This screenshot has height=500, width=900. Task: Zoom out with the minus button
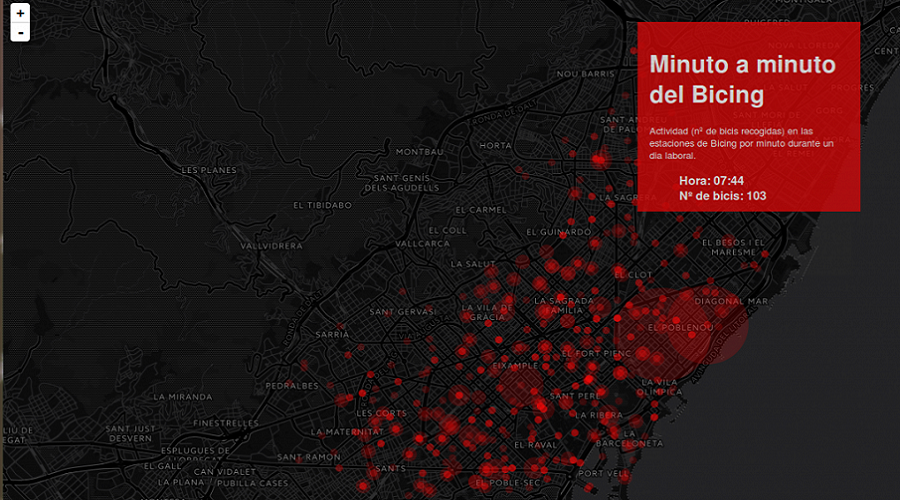click(x=20, y=33)
